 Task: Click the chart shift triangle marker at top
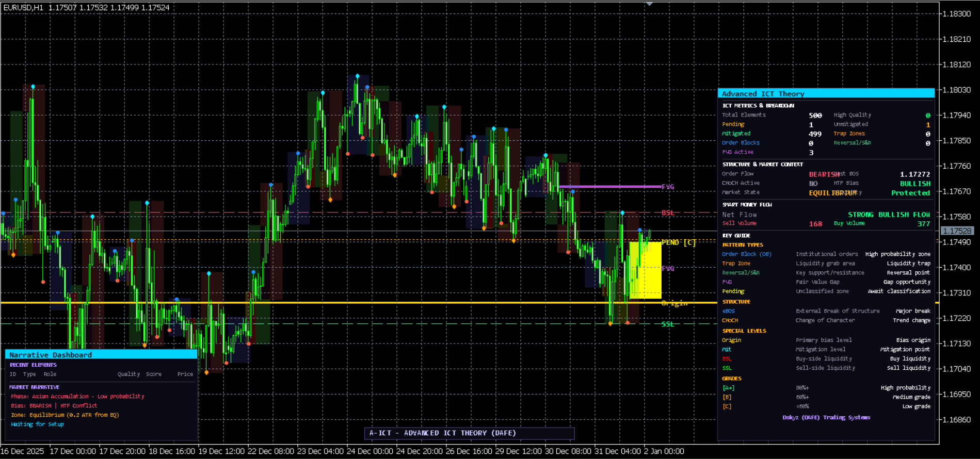point(650,4)
